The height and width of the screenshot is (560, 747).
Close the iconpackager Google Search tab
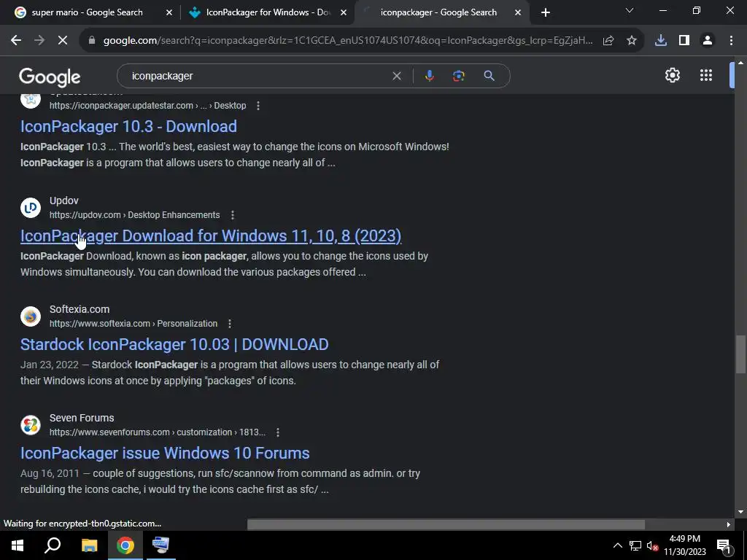point(518,12)
